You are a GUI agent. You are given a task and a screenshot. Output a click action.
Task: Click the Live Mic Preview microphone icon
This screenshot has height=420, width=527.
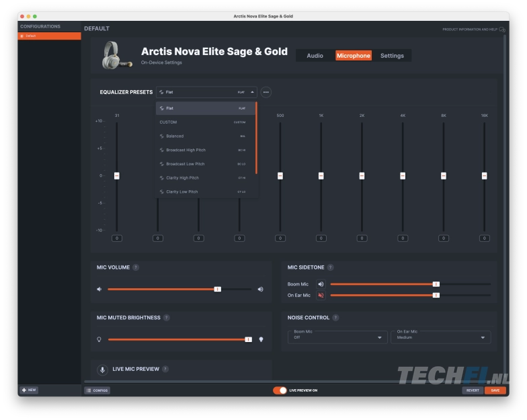[x=102, y=370]
